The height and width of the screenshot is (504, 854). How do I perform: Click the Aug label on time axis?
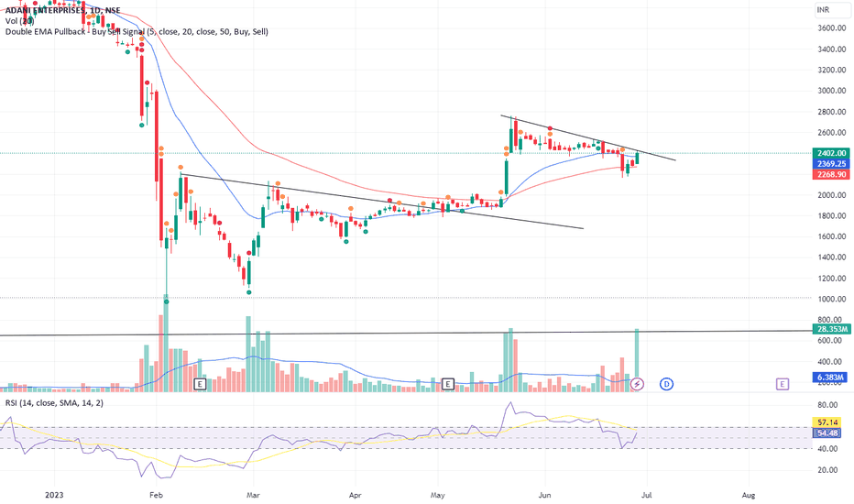coord(749,495)
